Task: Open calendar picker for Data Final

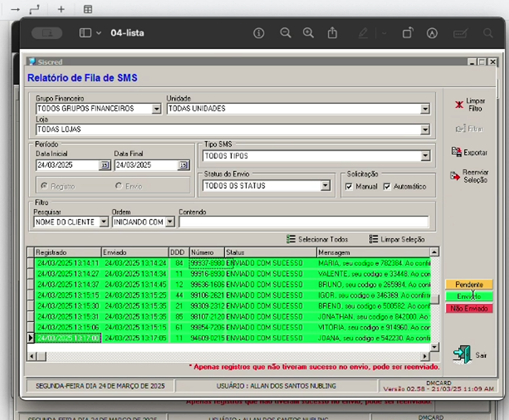Action: click(x=183, y=165)
